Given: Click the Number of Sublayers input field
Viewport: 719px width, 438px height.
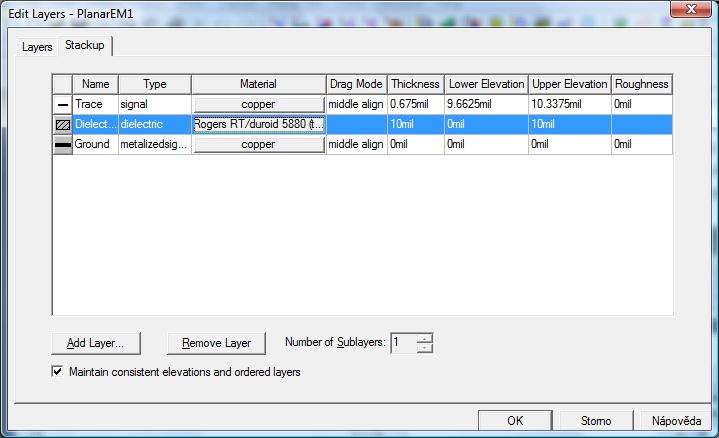Looking at the screenshot, I should pyautogui.click(x=404, y=343).
